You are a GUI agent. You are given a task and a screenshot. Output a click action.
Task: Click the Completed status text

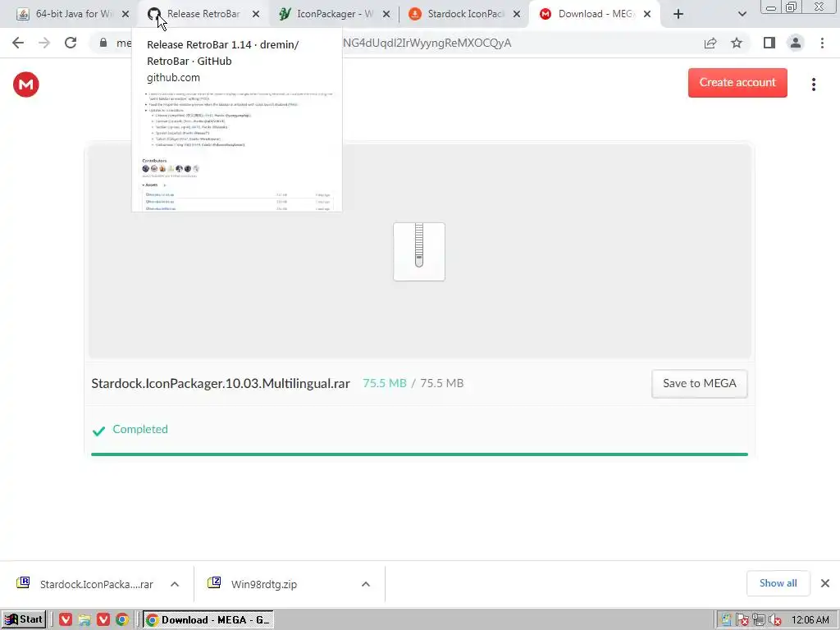click(140, 429)
